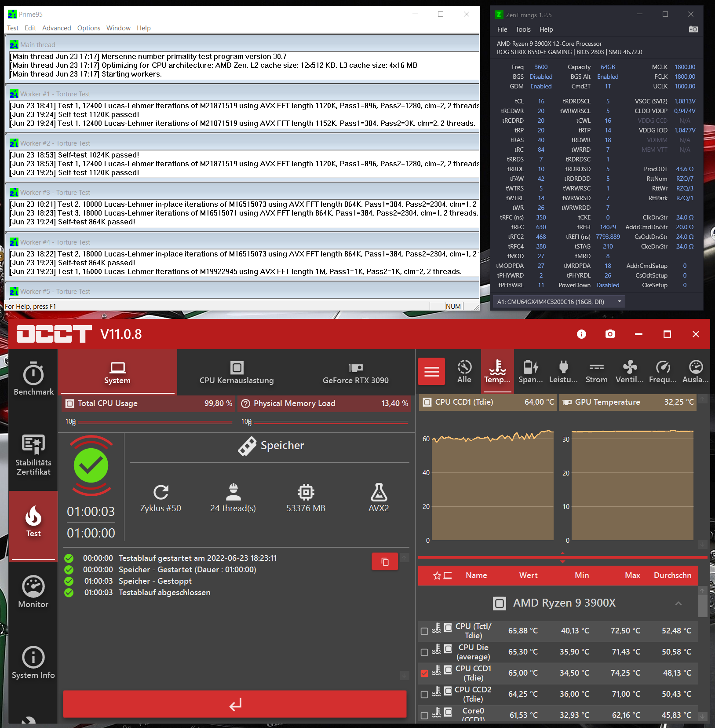715x728 pixels.
Task: Click the GPU Temperature graph
Action: pos(632,486)
